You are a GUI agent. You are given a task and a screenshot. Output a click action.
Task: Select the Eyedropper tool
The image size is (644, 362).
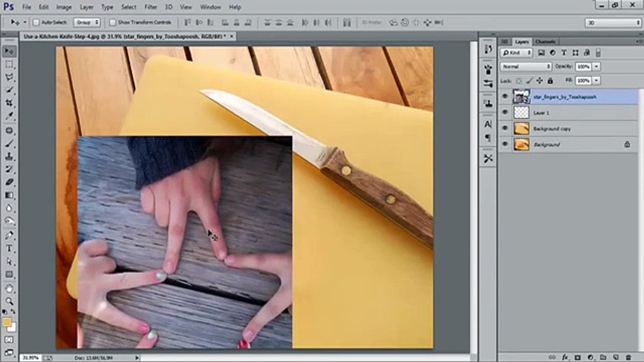point(9,116)
